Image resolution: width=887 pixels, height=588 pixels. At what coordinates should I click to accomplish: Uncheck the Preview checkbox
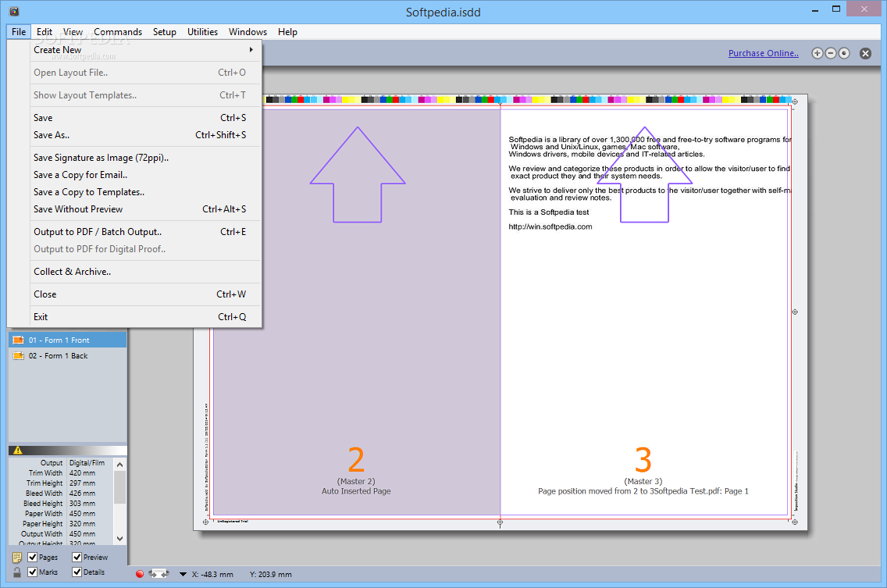click(77, 558)
